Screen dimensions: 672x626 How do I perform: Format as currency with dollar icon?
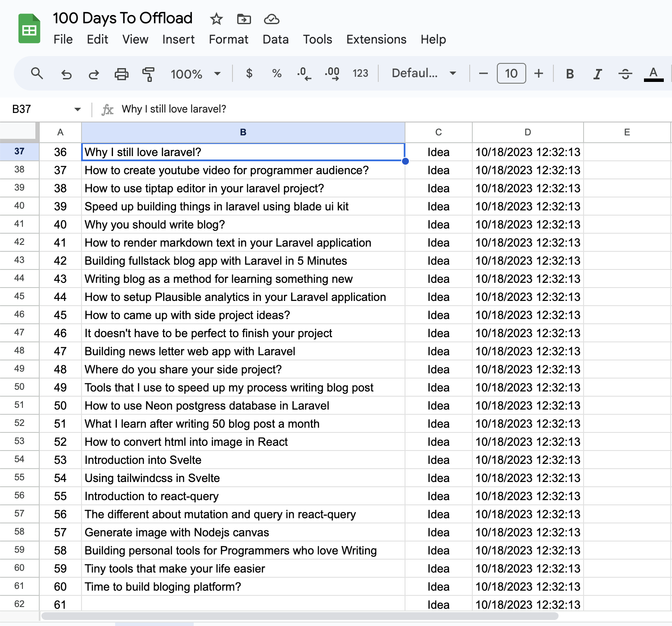click(x=249, y=74)
